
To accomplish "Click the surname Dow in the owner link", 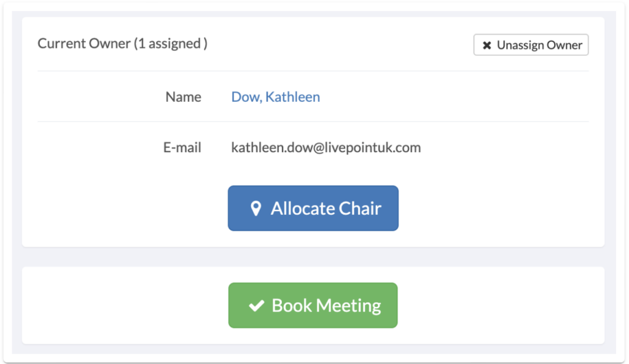I will click(x=245, y=96).
